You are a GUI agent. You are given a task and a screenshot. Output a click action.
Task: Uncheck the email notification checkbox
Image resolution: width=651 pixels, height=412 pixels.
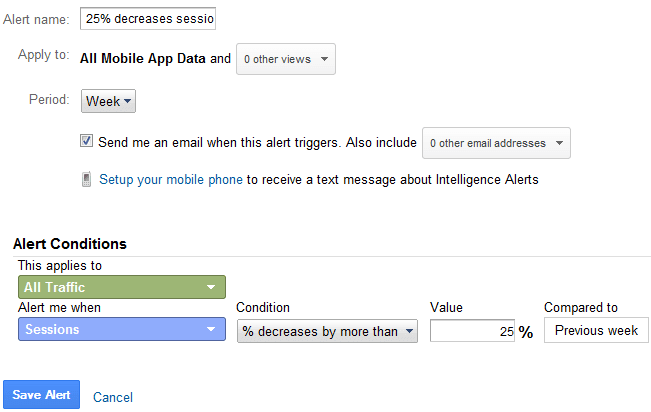click(x=86, y=141)
